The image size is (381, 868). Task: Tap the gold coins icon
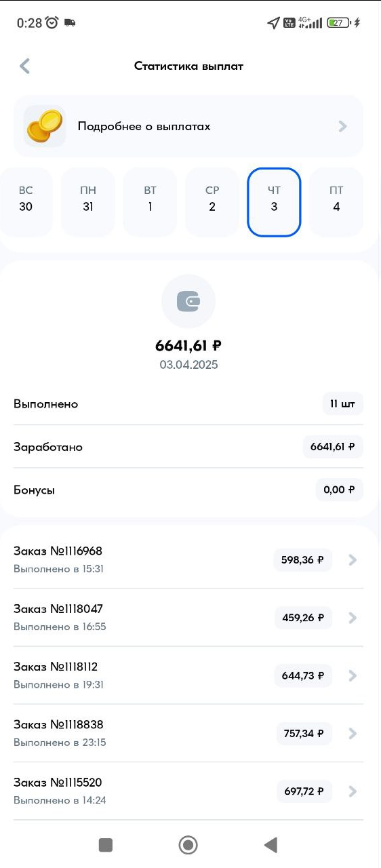point(45,126)
